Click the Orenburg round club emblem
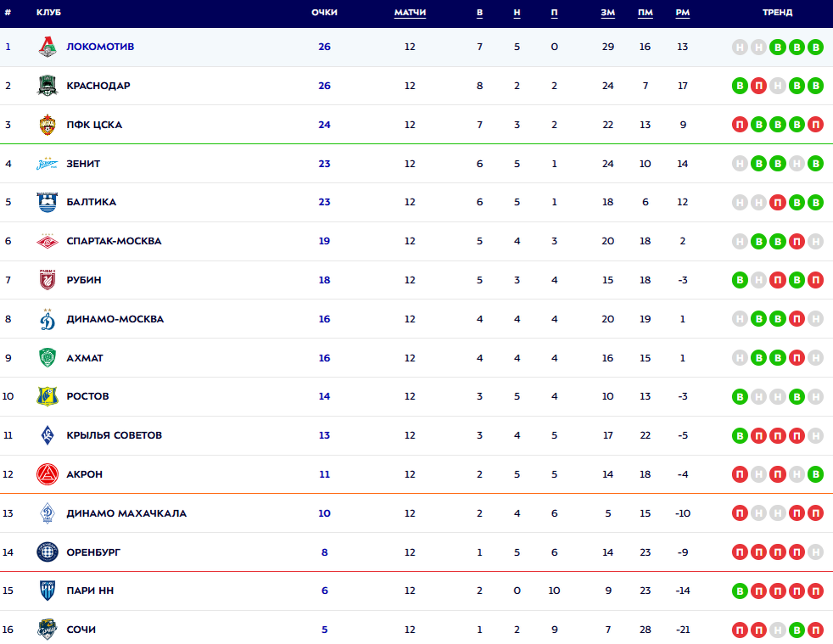 pos(48,552)
